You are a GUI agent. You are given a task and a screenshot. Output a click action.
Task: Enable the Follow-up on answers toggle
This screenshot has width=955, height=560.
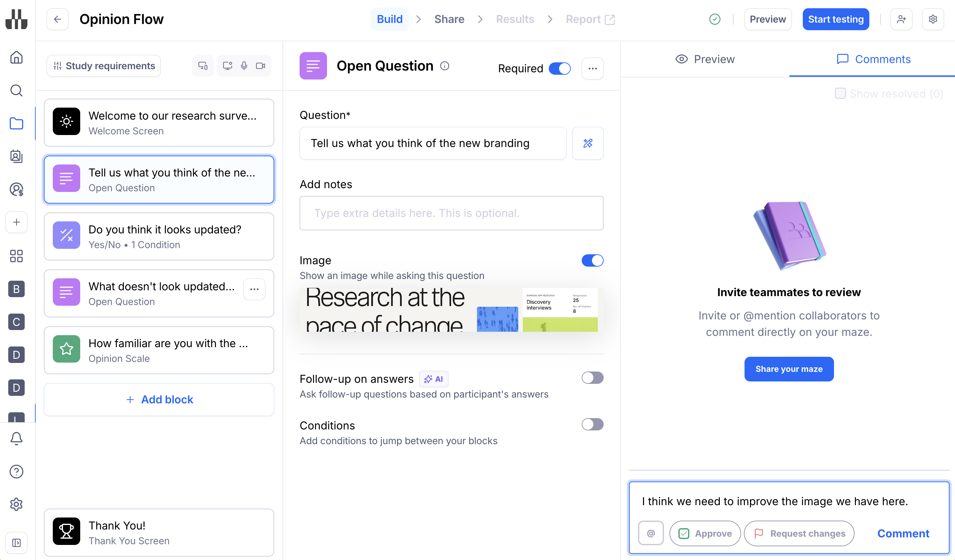coord(592,378)
